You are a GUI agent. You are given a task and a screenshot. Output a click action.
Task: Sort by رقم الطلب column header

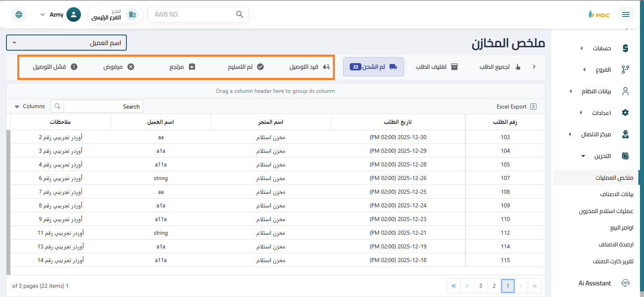tap(505, 122)
